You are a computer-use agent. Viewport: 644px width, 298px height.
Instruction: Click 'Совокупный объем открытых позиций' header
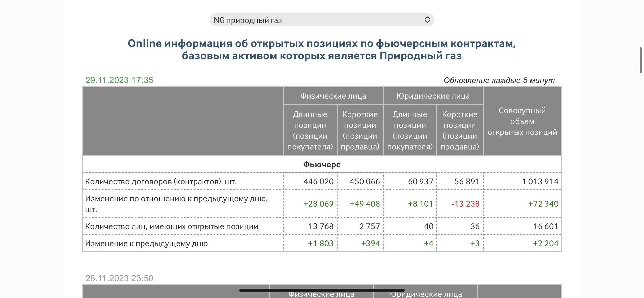tap(522, 121)
